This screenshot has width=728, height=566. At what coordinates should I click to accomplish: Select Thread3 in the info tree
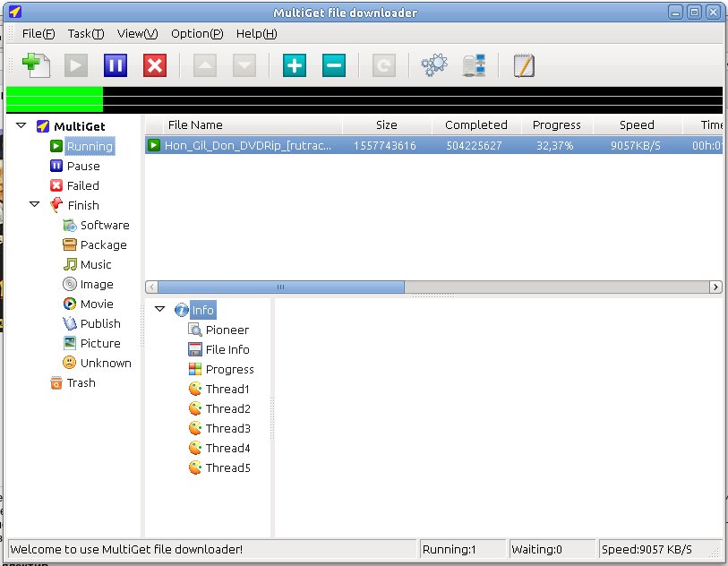(227, 428)
